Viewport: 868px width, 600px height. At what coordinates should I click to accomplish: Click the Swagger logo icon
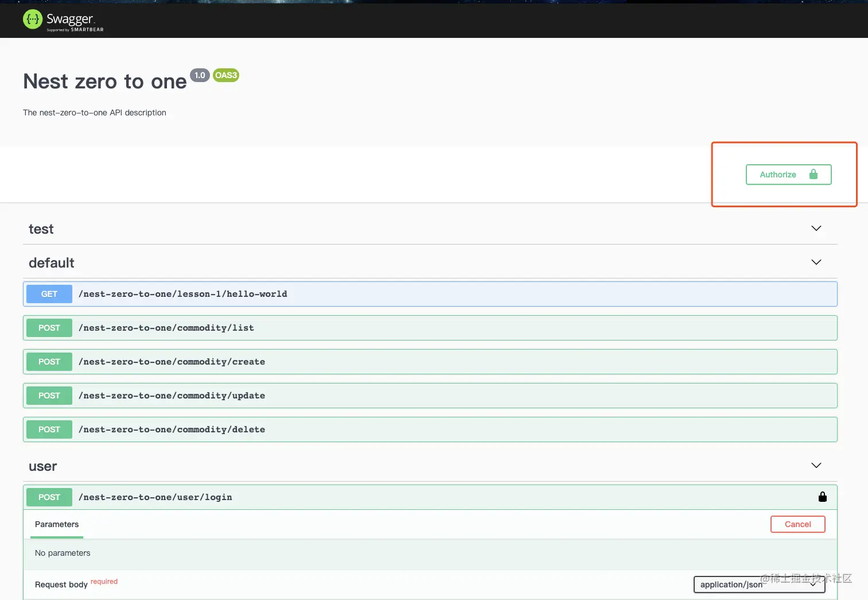(33, 20)
